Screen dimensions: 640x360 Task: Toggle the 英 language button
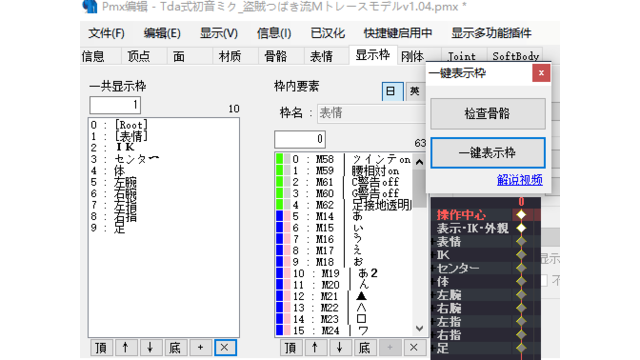click(x=415, y=91)
